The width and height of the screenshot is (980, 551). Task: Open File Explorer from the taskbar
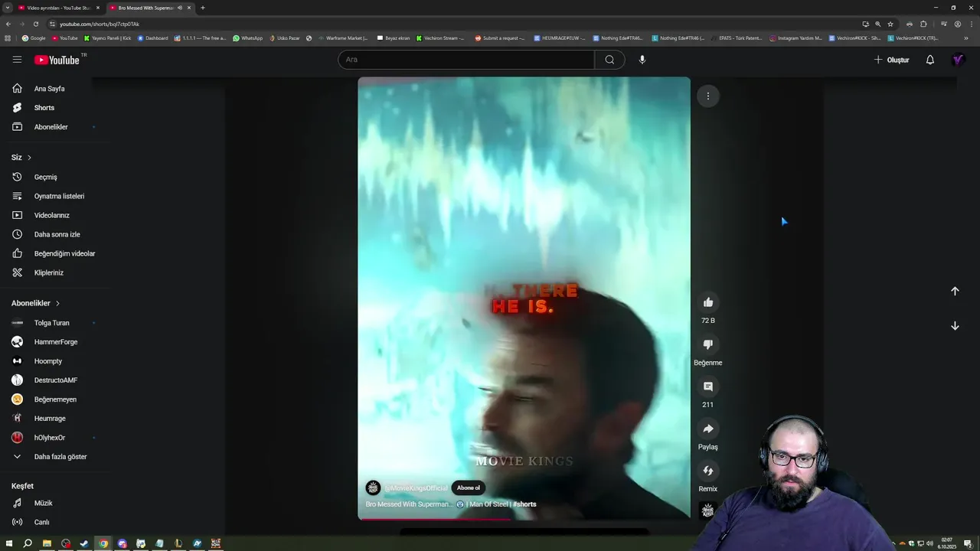click(x=47, y=543)
